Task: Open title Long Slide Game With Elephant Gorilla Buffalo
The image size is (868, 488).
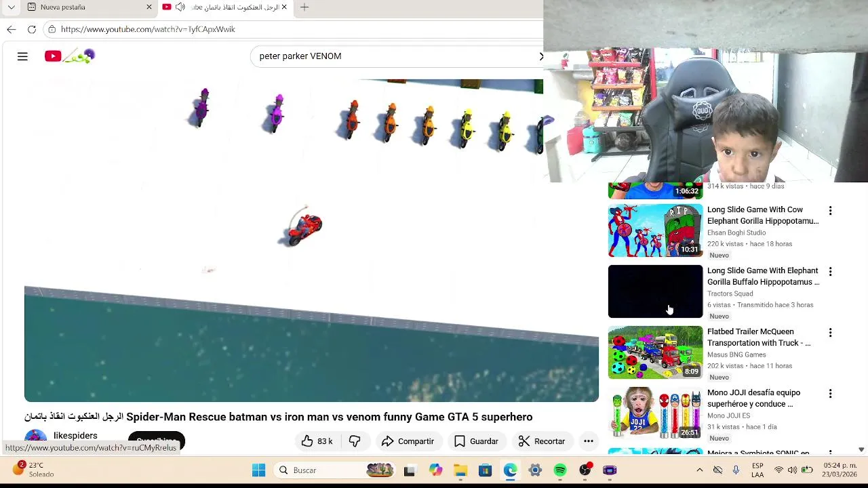Action: [763, 277]
